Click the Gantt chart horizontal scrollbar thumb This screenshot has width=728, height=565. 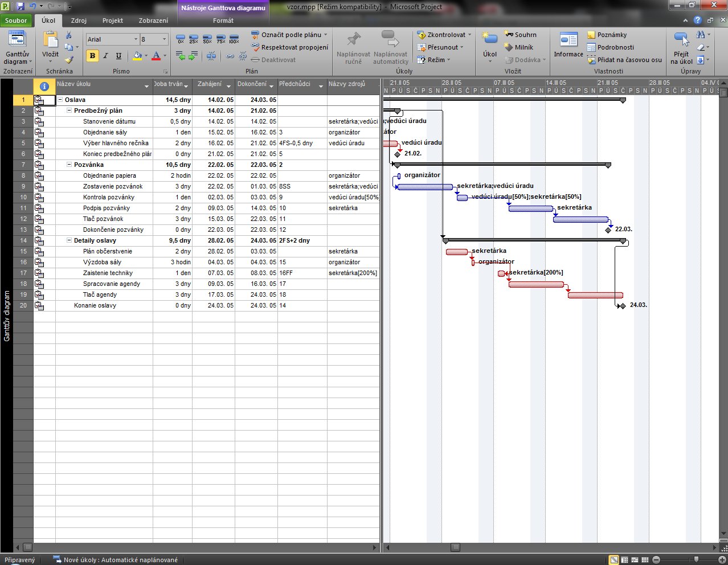click(x=455, y=548)
